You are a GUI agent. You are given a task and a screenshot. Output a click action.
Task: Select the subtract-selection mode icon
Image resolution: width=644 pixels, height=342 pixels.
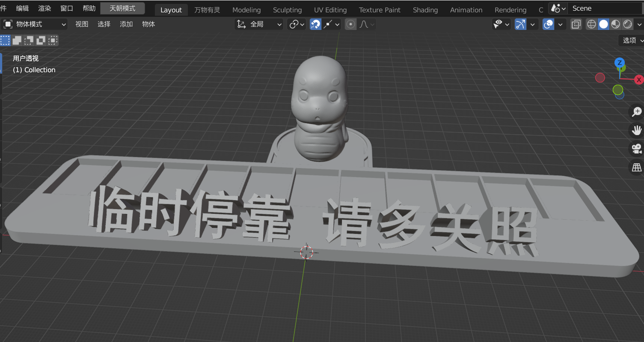click(29, 41)
